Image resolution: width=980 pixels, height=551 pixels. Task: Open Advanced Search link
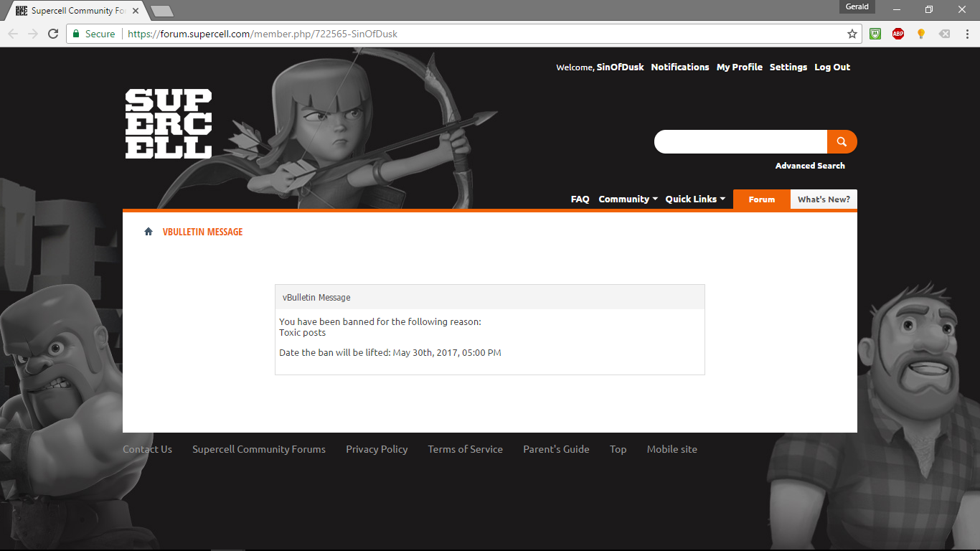click(x=810, y=166)
